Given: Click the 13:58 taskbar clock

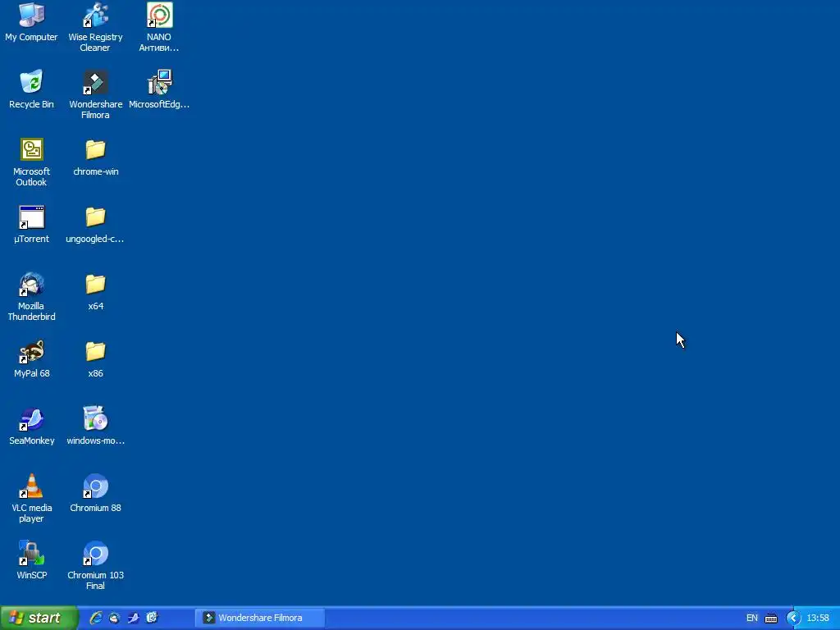Looking at the screenshot, I should coord(818,618).
